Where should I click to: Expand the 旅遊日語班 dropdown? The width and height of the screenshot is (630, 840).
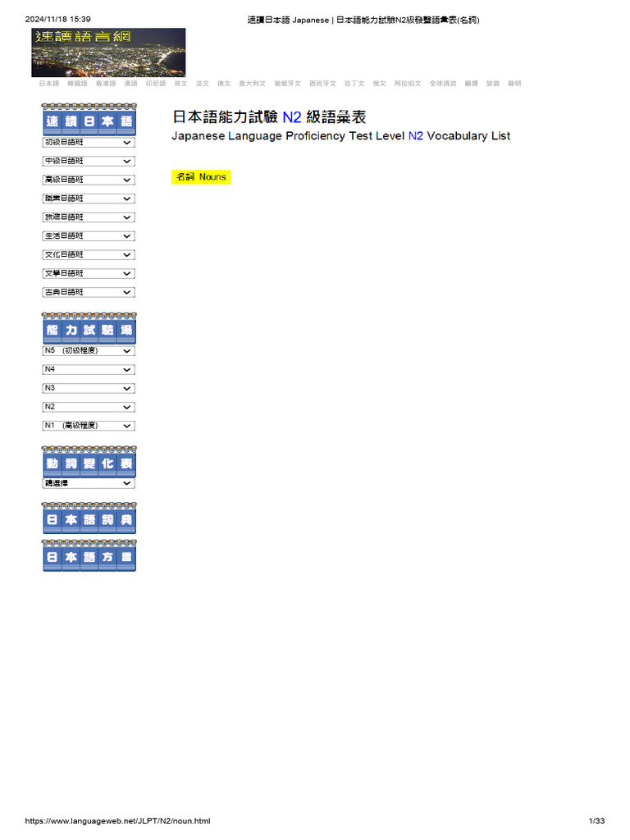tap(89, 217)
